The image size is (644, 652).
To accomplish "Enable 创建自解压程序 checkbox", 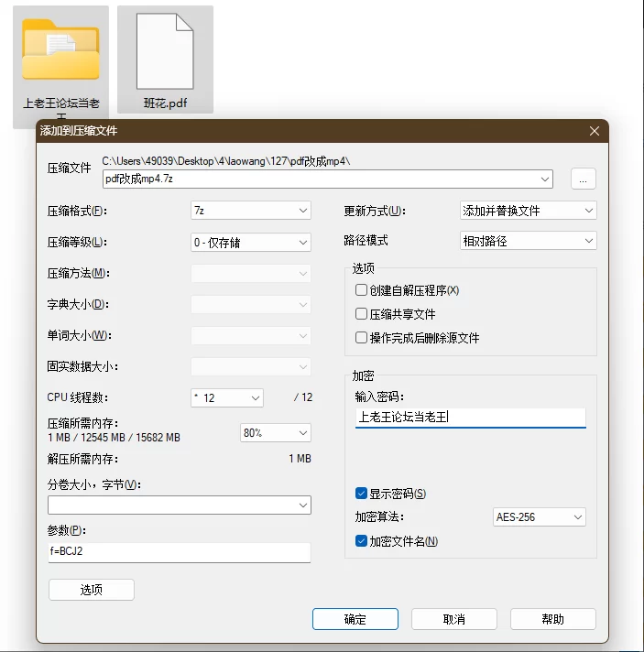I will pos(361,289).
